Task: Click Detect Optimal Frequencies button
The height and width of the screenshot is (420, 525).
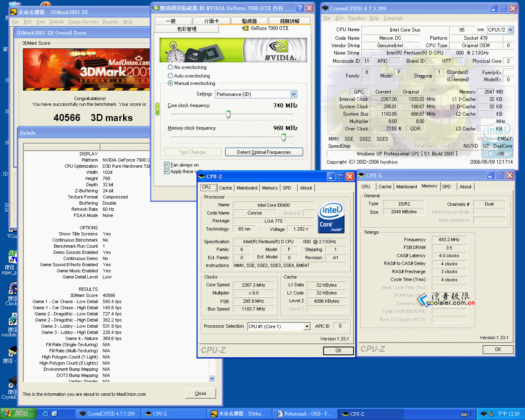Action: (x=264, y=152)
